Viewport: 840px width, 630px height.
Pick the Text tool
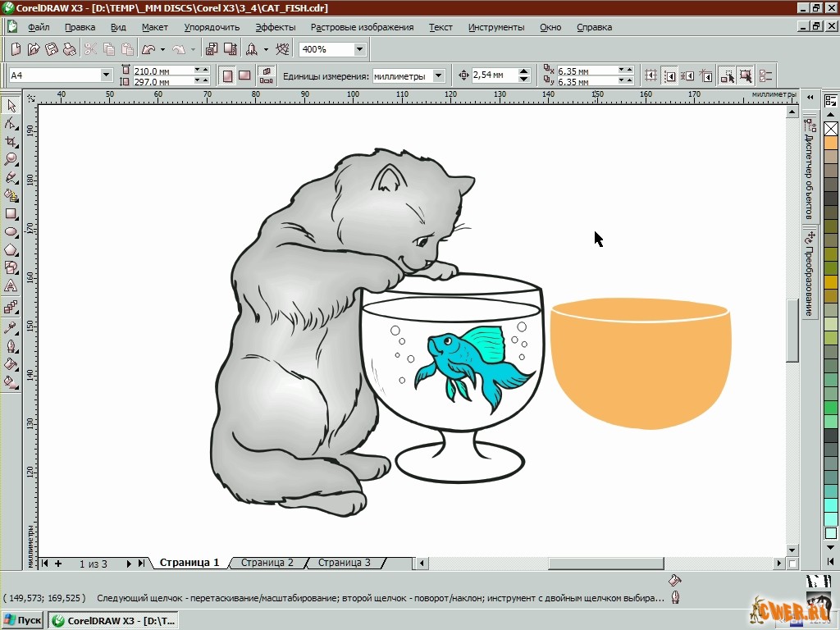tap(11, 285)
